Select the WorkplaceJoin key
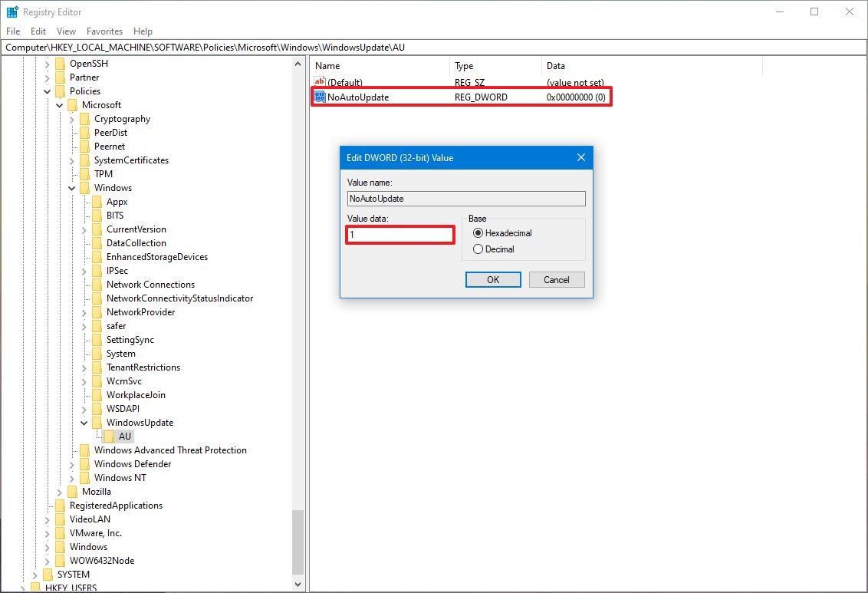868x593 pixels. (x=136, y=395)
